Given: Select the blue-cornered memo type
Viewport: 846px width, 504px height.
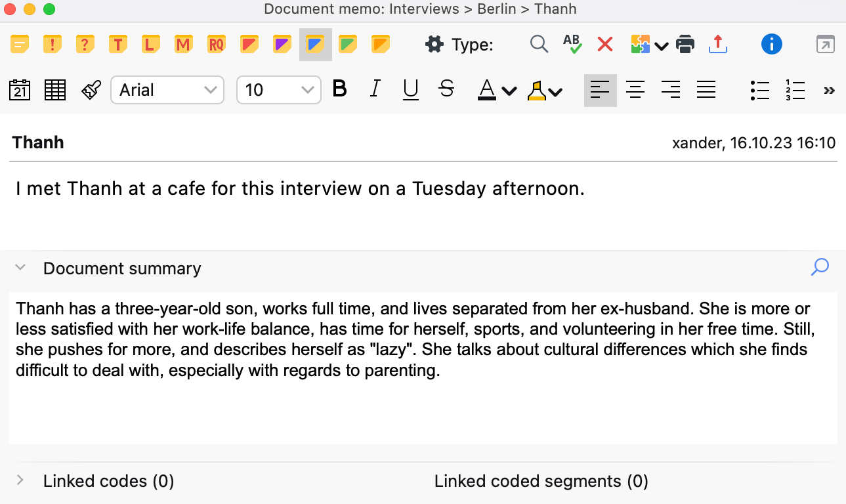Looking at the screenshot, I should click(315, 45).
